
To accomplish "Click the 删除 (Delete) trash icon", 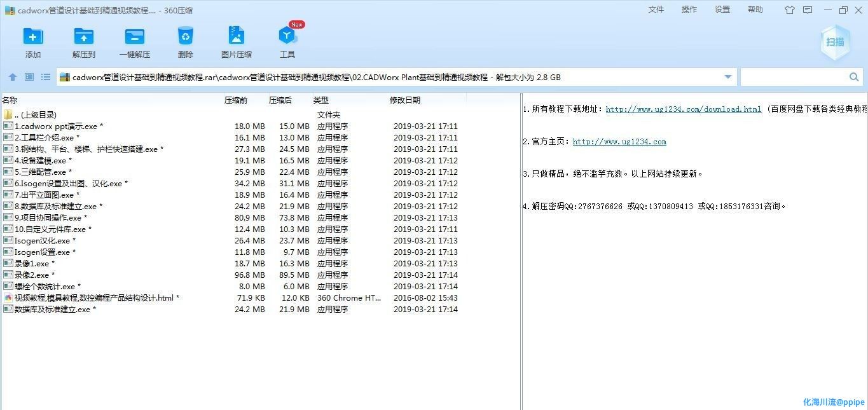I will point(186,36).
